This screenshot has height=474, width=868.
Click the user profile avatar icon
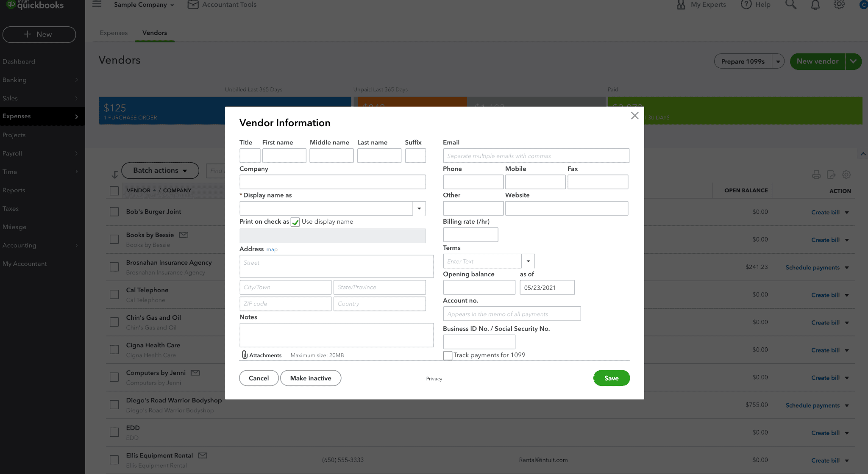[863, 5]
